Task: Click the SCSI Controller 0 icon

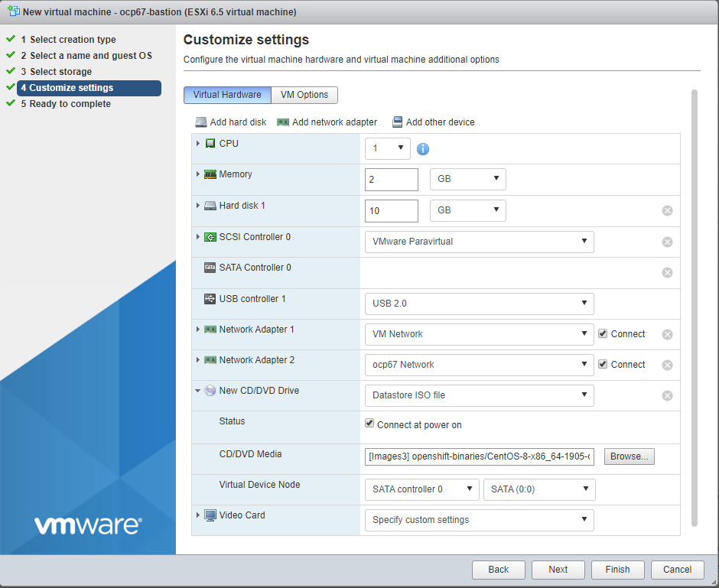Action: click(x=210, y=237)
